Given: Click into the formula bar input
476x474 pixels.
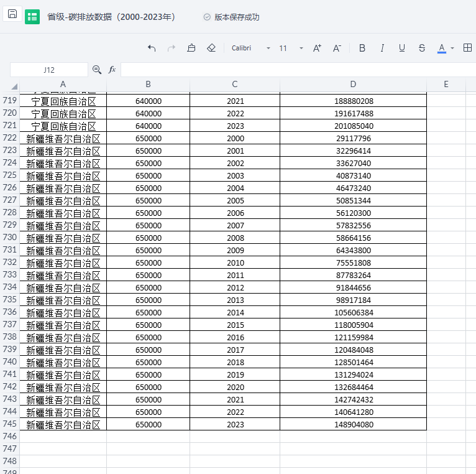Looking at the screenshot, I should pos(298,70).
